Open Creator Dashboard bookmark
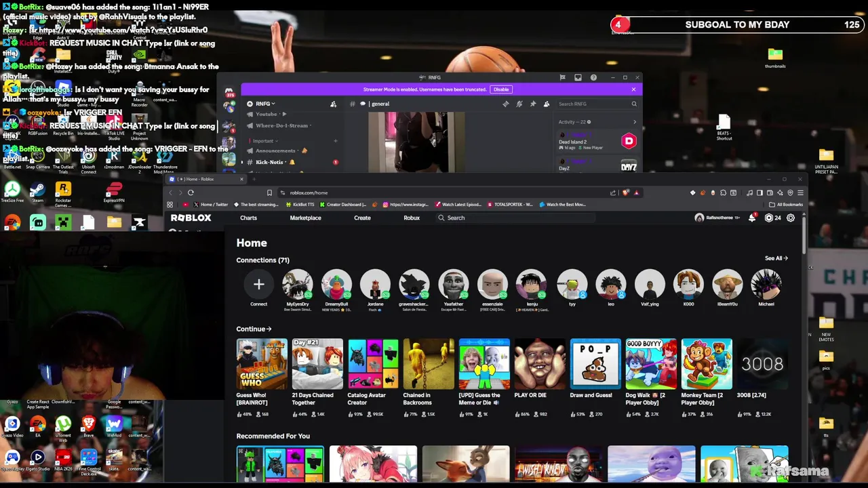 click(342, 204)
